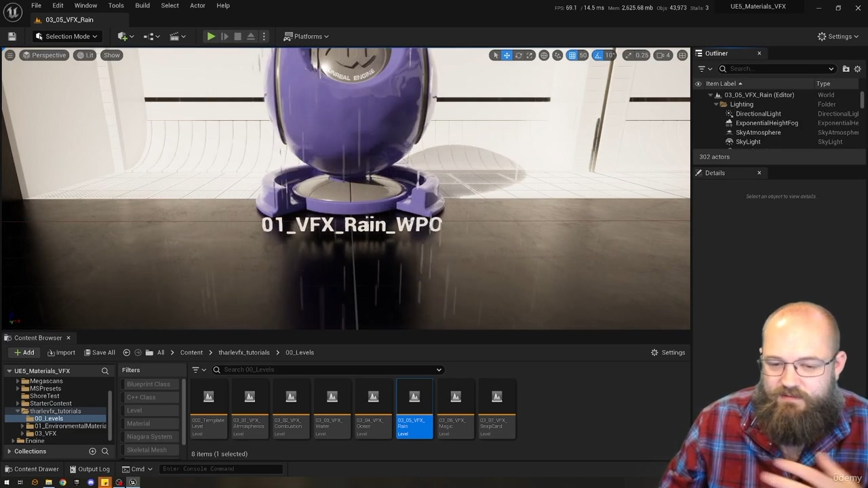The width and height of the screenshot is (868, 488).
Task: Select the rotate gizmo tool
Action: [x=518, y=56]
